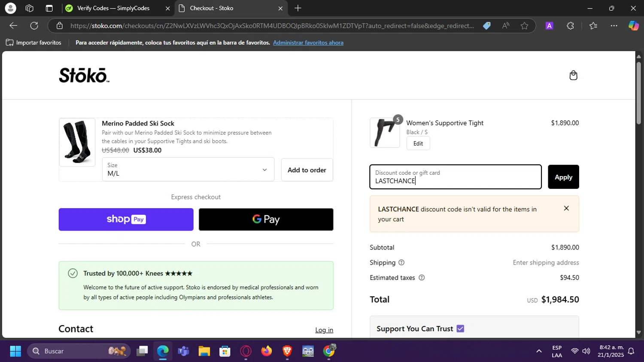Open Copilot sidebar icon
Viewport: 644px width, 362px height.
point(634,26)
